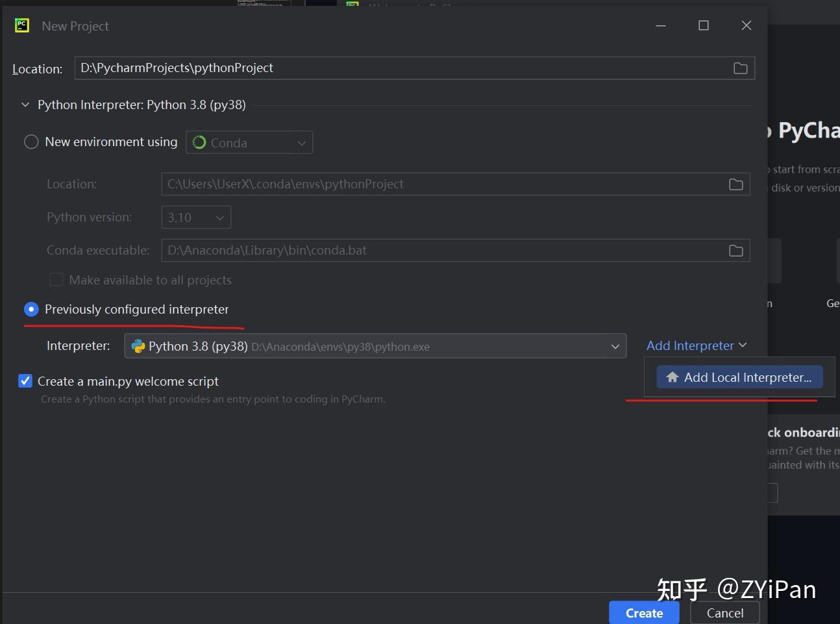Select Previously configured interpreter option
Viewport: 840px width, 624px height.
[x=31, y=309]
